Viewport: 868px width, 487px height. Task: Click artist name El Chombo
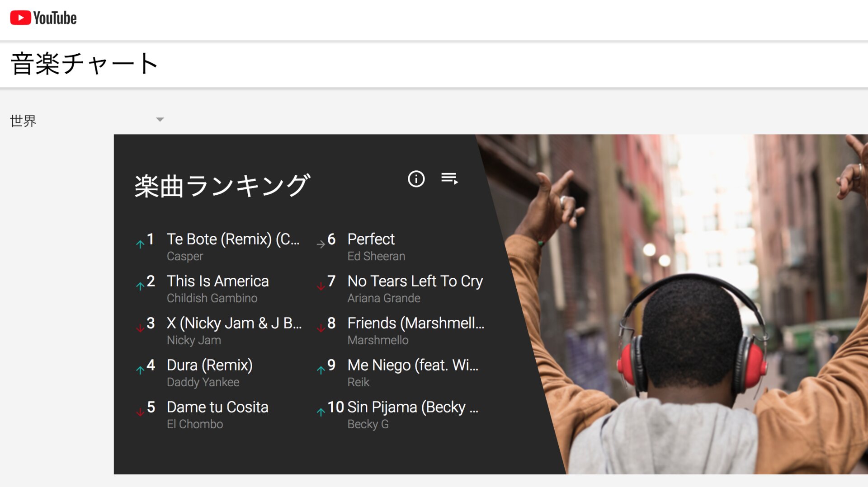(x=195, y=424)
